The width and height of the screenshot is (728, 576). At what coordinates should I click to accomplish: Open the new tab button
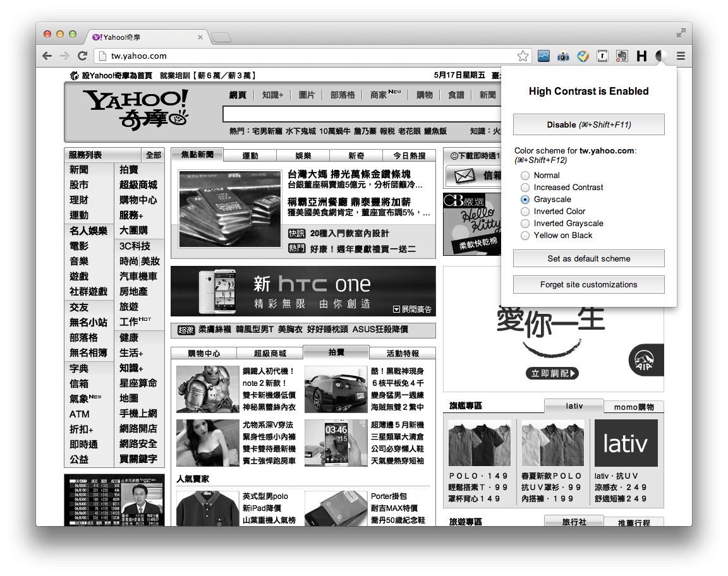pos(221,38)
